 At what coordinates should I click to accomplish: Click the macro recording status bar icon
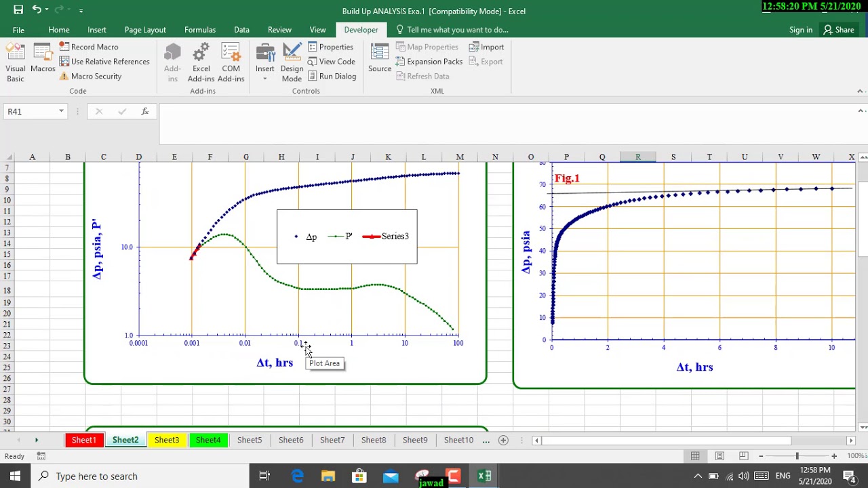click(x=41, y=456)
